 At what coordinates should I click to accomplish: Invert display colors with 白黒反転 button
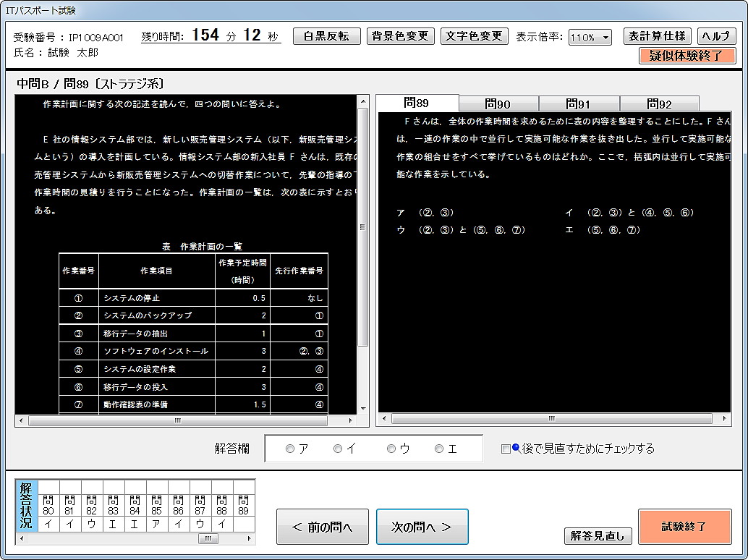(328, 35)
